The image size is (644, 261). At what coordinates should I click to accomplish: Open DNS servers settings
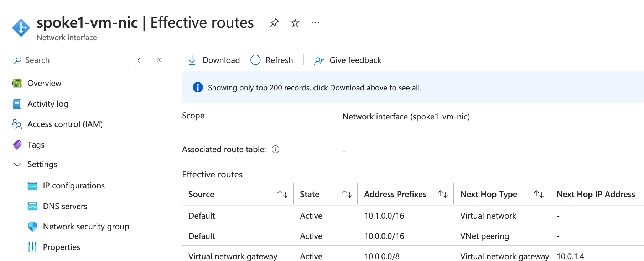(65, 206)
